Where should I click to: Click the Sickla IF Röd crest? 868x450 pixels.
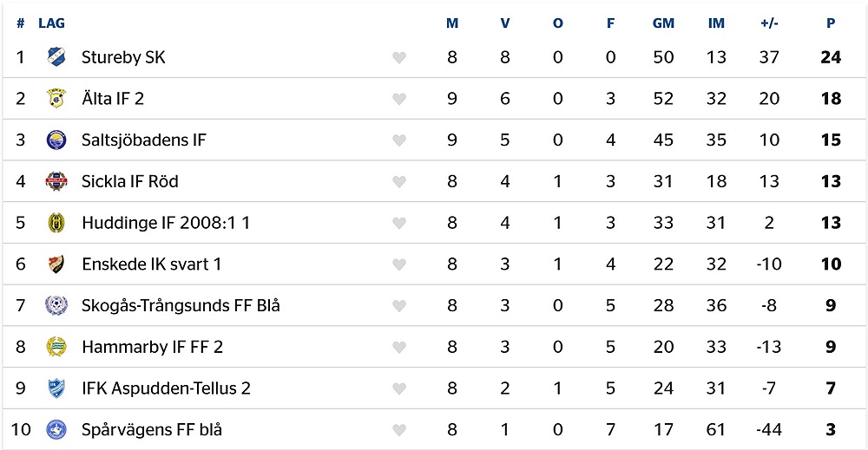point(56,181)
